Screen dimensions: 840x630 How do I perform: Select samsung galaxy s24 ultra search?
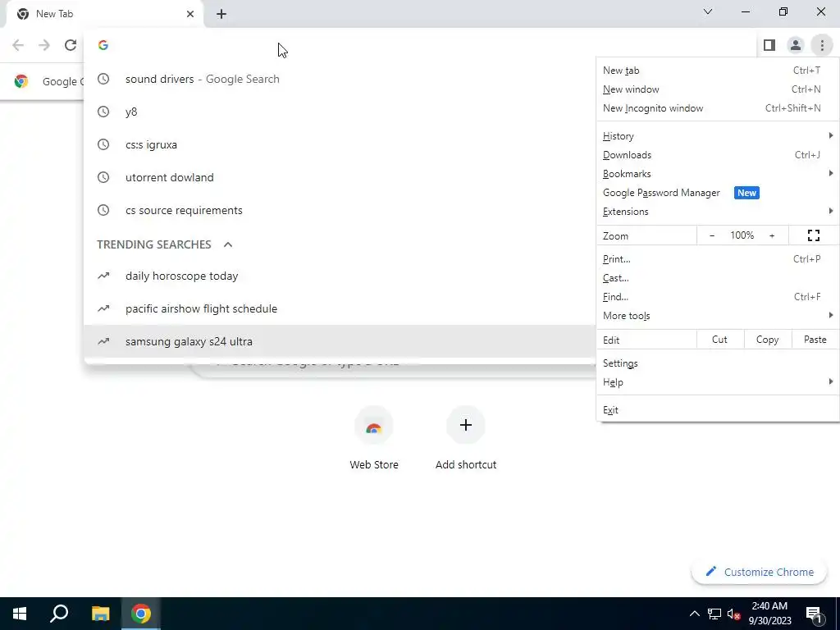[340, 341]
